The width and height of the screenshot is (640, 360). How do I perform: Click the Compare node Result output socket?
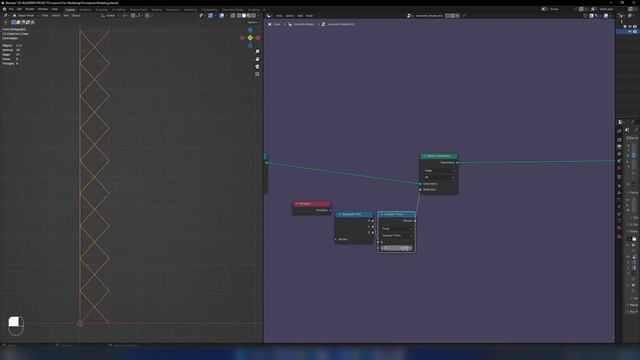click(x=415, y=221)
